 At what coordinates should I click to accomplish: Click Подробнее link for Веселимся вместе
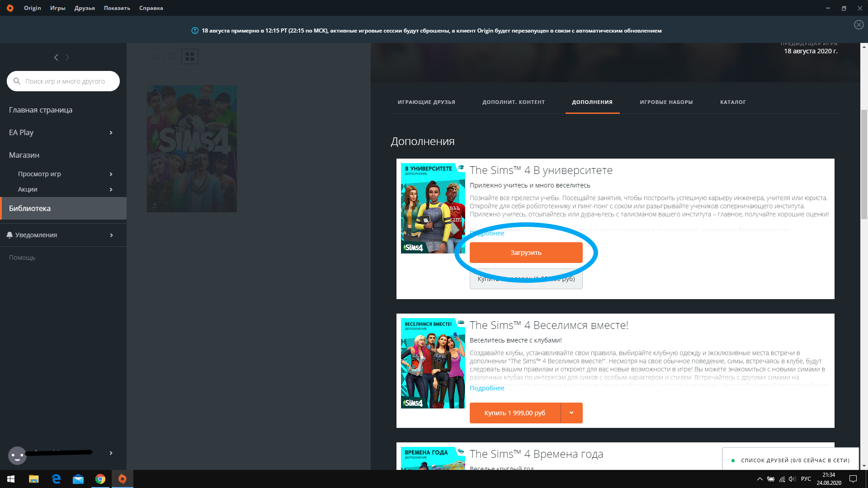(487, 388)
